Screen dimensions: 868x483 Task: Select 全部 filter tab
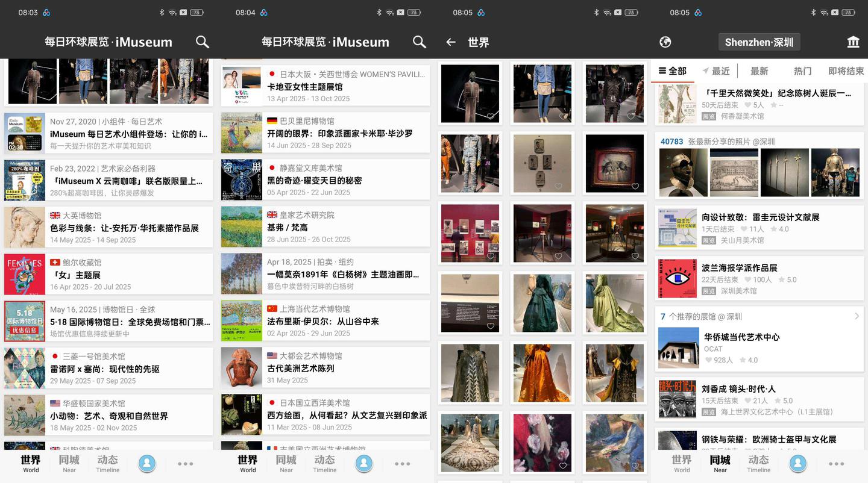click(x=673, y=71)
